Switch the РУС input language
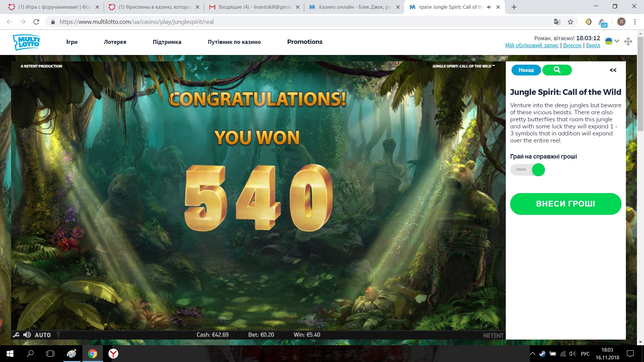 (x=585, y=354)
